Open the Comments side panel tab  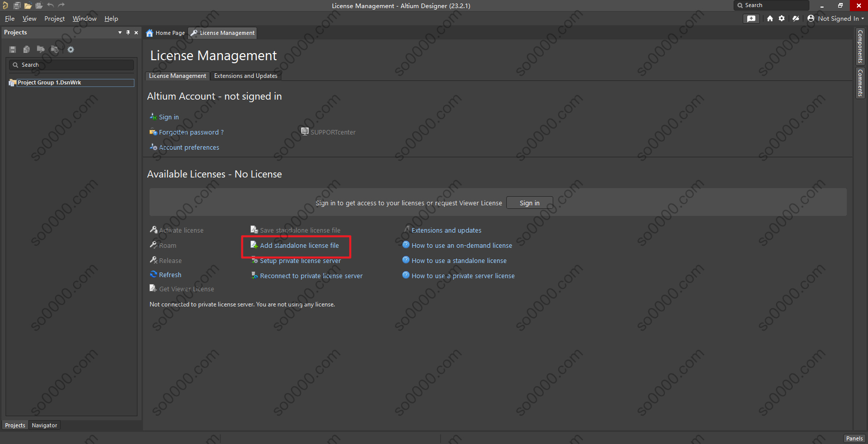860,82
